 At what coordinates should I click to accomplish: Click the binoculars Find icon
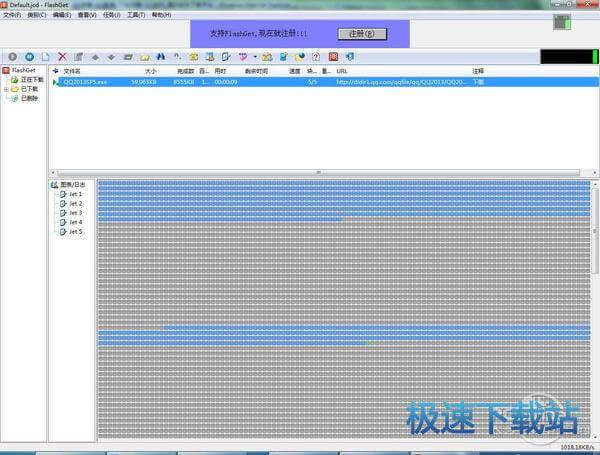click(x=161, y=57)
